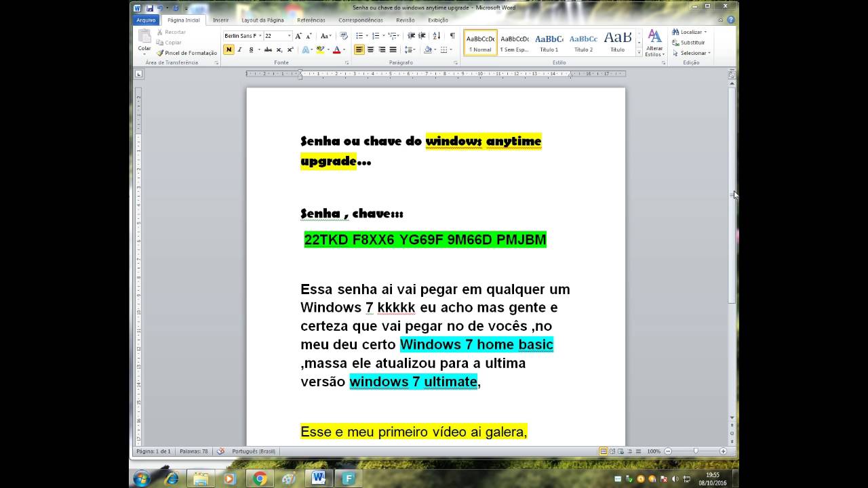The image size is (868, 488).
Task: Show paragraph marks with the pilcrow icon
Action: (452, 36)
